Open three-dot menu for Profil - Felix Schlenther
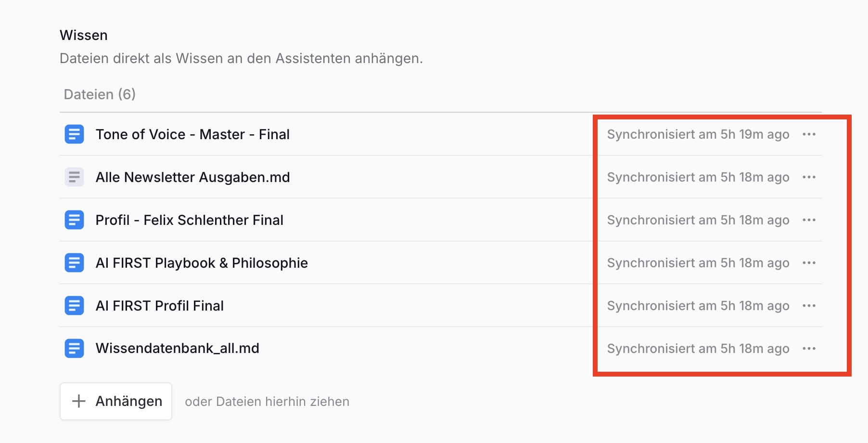 [x=809, y=220]
